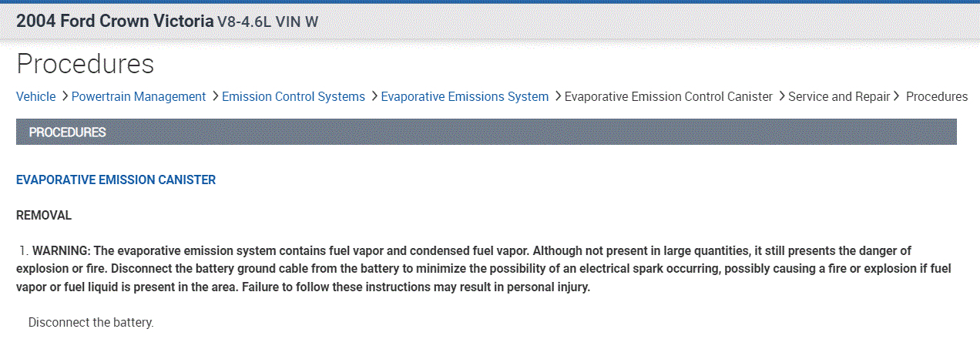
Task: Click the gray PROCEDURES section header bar
Action: click(486, 132)
